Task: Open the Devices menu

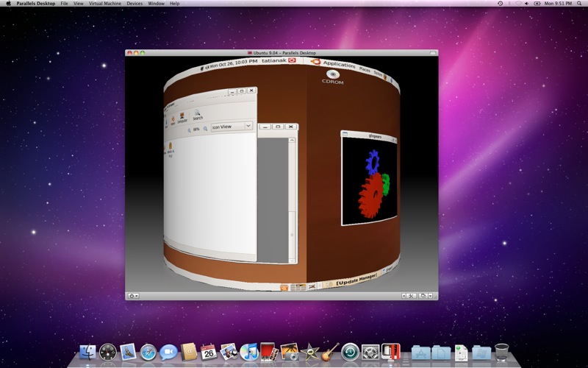Action: click(x=135, y=4)
